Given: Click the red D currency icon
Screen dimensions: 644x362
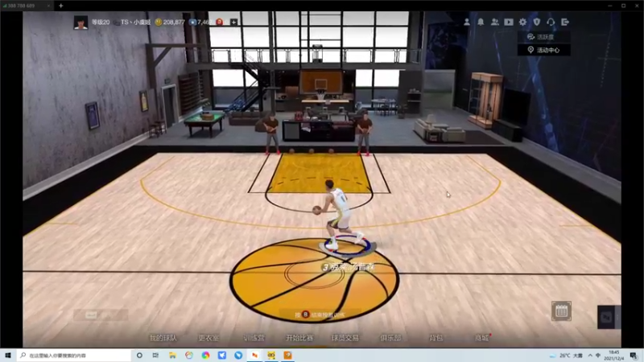Looking at the screenshot, I should pyautogui.click(x=219, y=23).
